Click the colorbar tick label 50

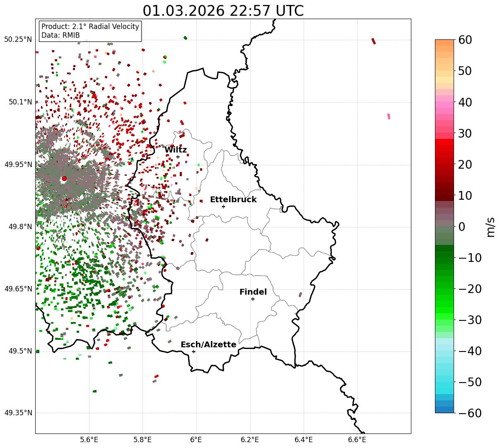coord(465,71)
